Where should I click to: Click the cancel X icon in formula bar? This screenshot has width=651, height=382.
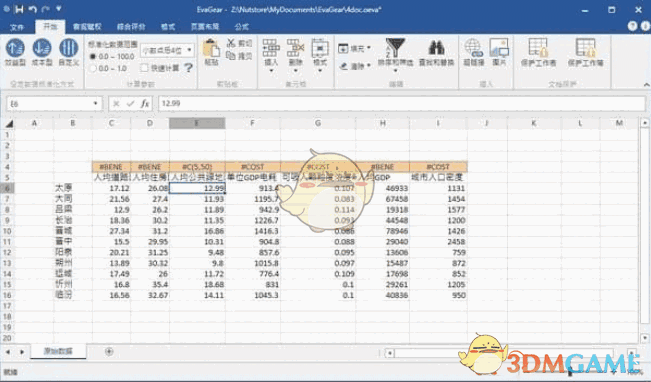[x=116, y=103]
